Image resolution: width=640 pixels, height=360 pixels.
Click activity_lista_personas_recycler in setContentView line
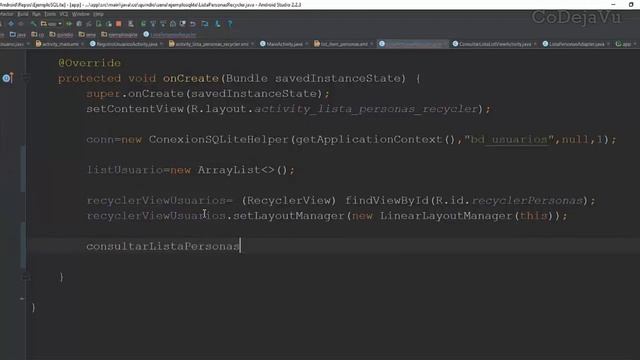point(366,109)
